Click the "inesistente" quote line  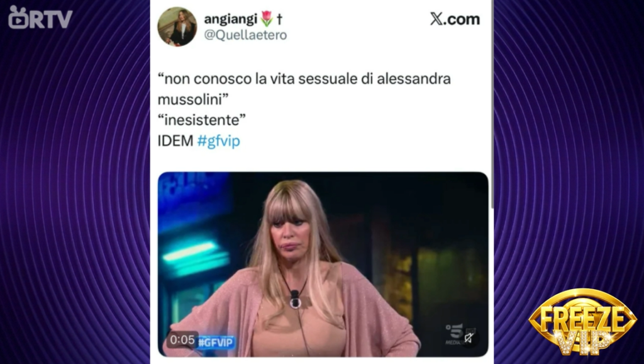[x=202, y=120]
